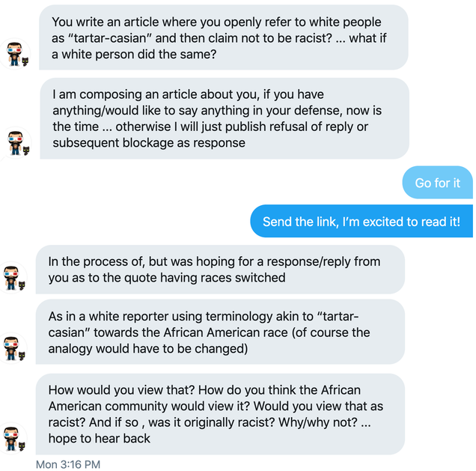
Task: Select message starting "You write an article where"
Action: [x=224, y=37]
